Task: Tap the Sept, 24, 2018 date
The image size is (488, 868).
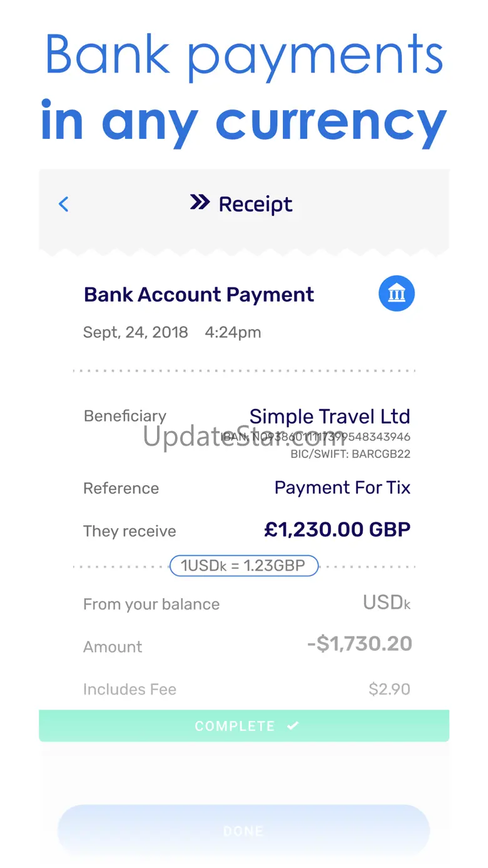Action: point(136,332)
